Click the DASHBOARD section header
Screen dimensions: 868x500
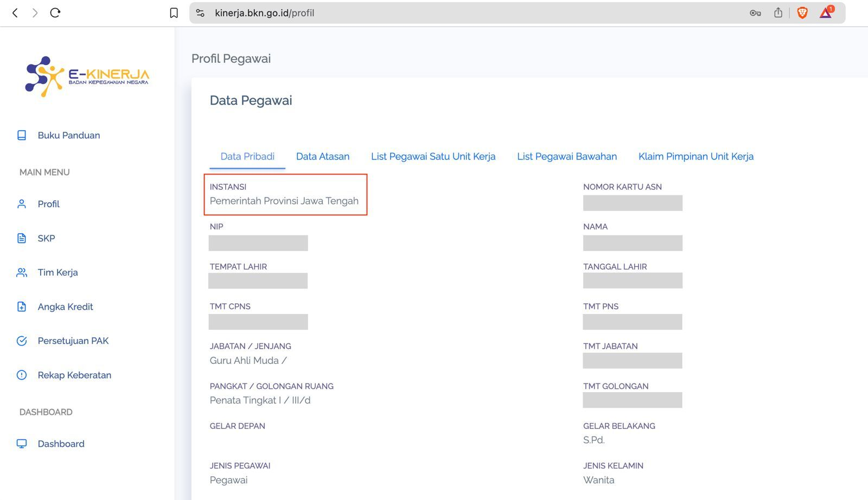[x=46, y=412]
